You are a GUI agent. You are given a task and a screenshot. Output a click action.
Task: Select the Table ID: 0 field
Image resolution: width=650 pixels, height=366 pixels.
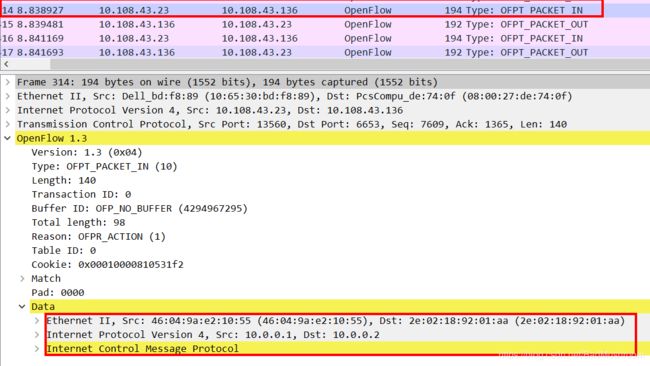[x=63, y=251]
